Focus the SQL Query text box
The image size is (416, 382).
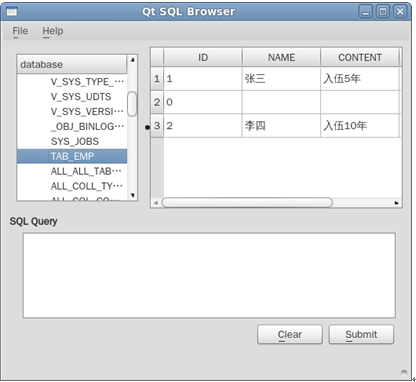pos(209,275)
